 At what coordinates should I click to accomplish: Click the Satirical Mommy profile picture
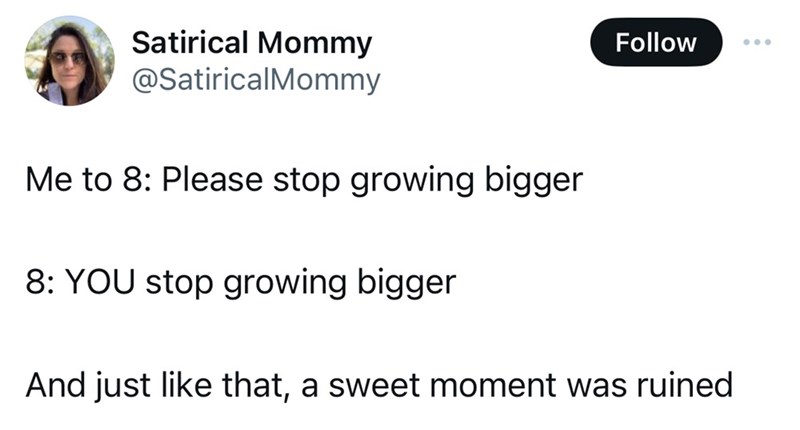[x=68, y=61]
